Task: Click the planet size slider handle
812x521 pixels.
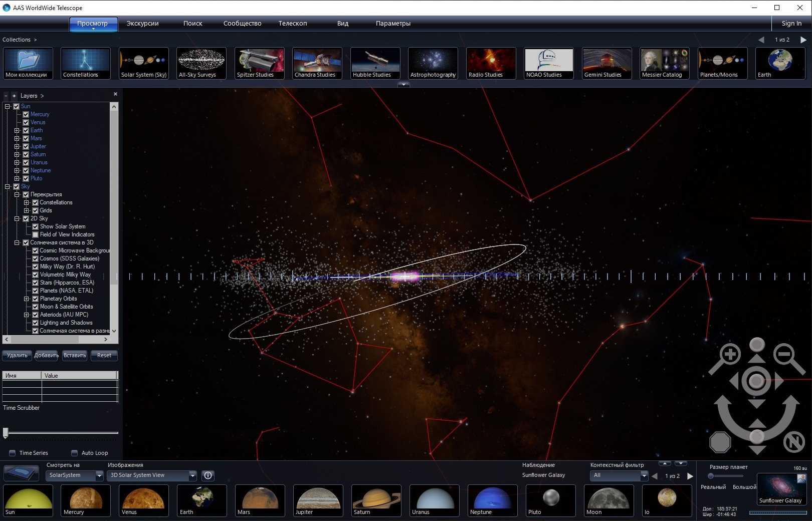Action: tap(711, 476)
